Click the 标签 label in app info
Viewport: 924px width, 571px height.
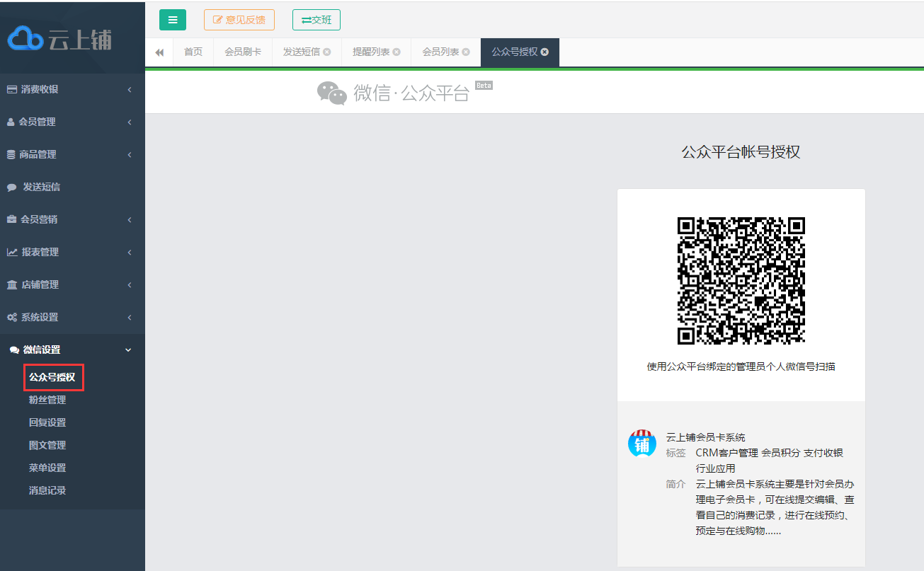(x=676, y=453)
